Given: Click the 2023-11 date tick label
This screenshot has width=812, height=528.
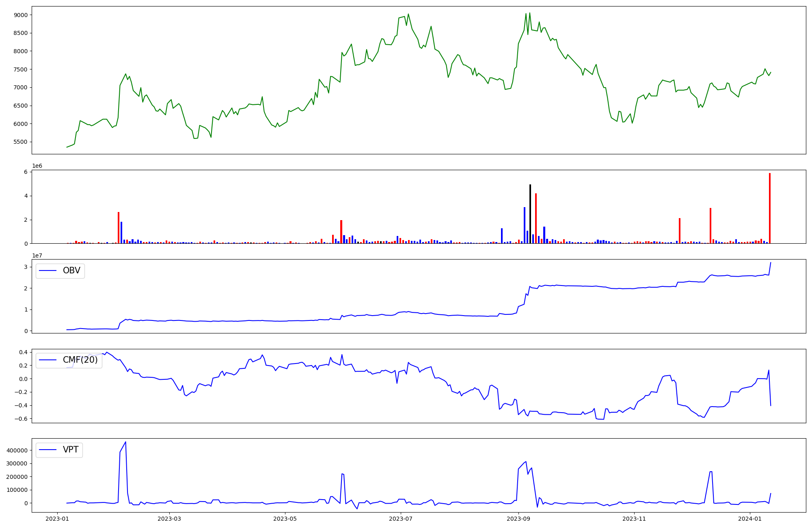Looking at the screenshot, I should coord(634,519).
